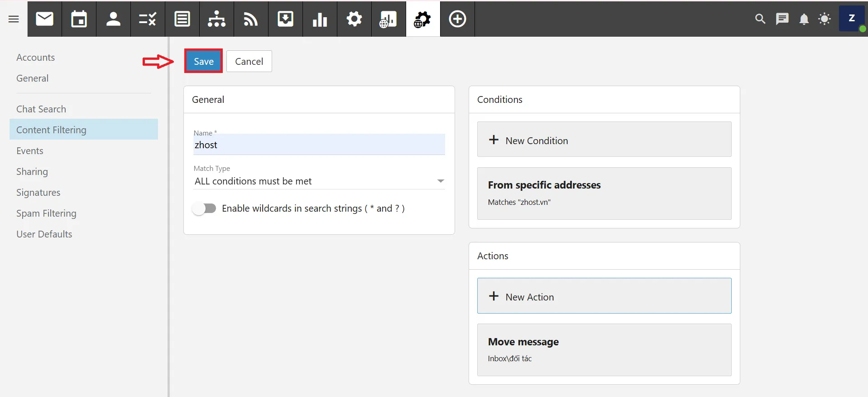Open the Z user avatar menu
This screenshot has height=397, width=868.
(851, 19)
